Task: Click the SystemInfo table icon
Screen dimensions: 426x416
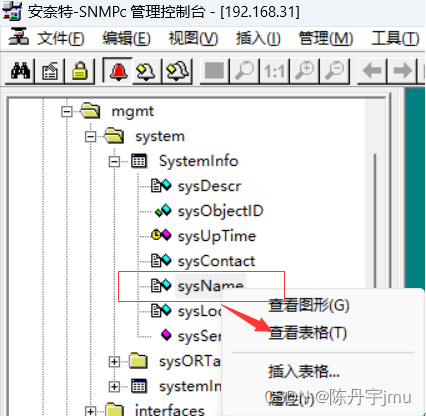Action: 139,161
